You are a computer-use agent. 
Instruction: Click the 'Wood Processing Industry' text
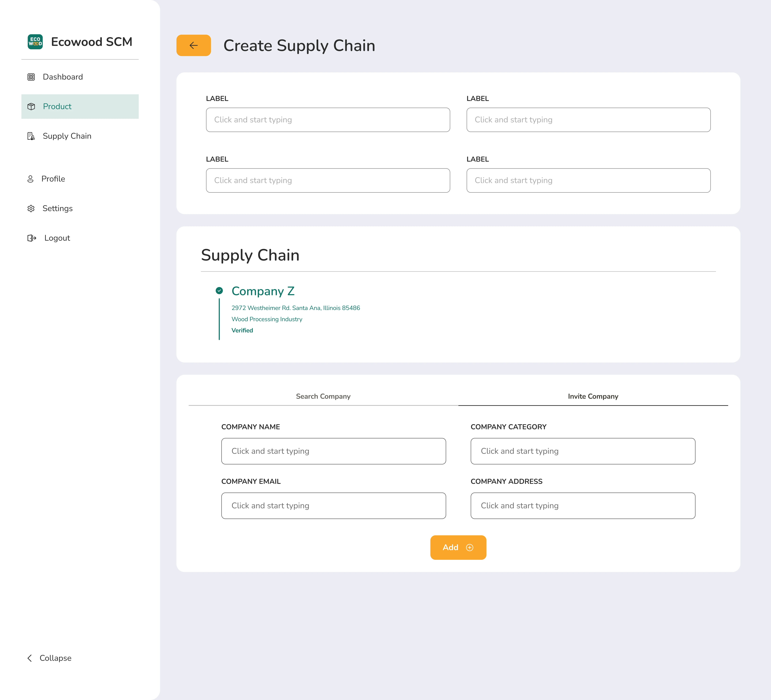click(267, 319)
